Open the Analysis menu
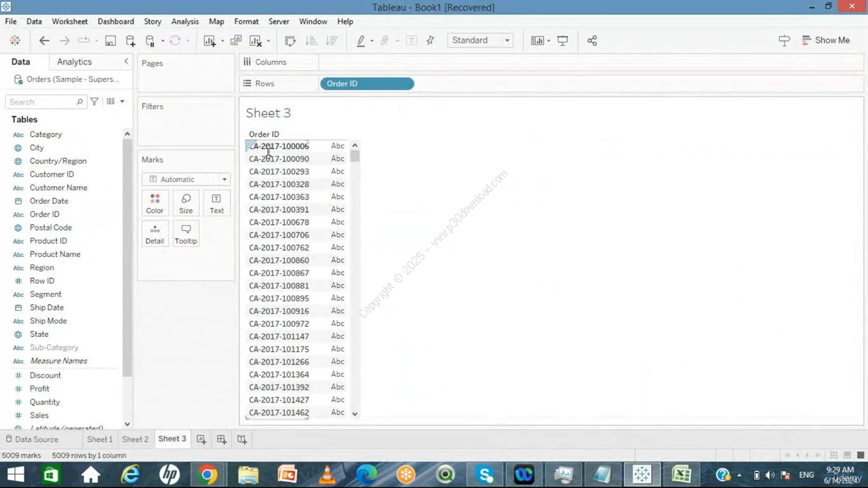The height and width of the screenshot is (488, 868). pyautogui.click(x=185, y=22)
